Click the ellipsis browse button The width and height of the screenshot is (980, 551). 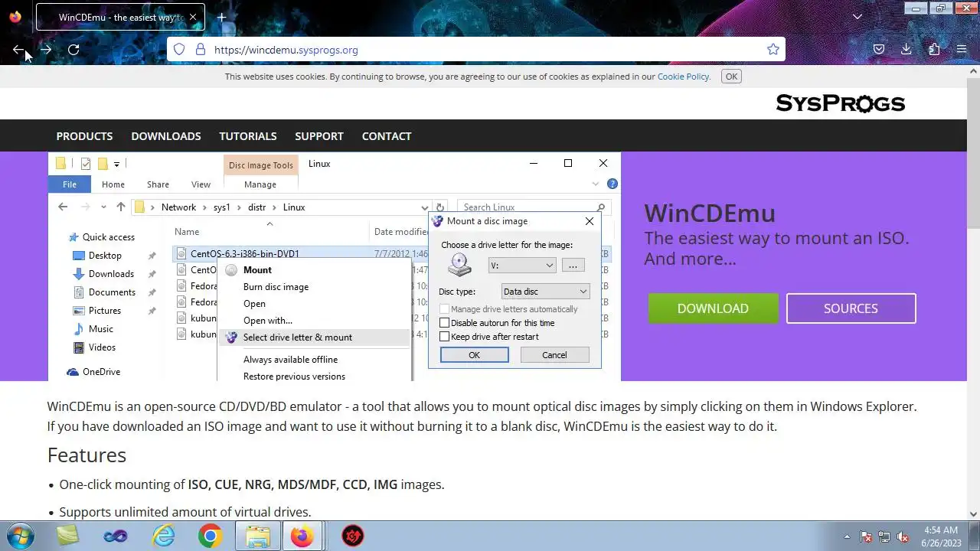(573, 266)
